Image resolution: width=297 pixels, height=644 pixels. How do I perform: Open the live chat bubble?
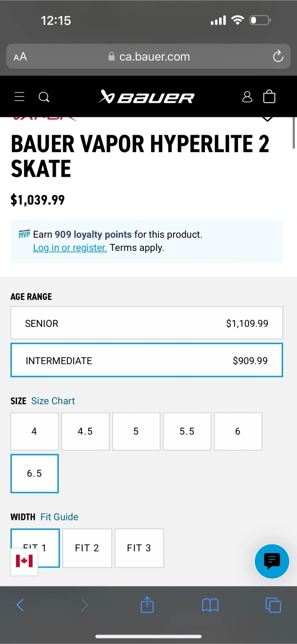point(272,561)
